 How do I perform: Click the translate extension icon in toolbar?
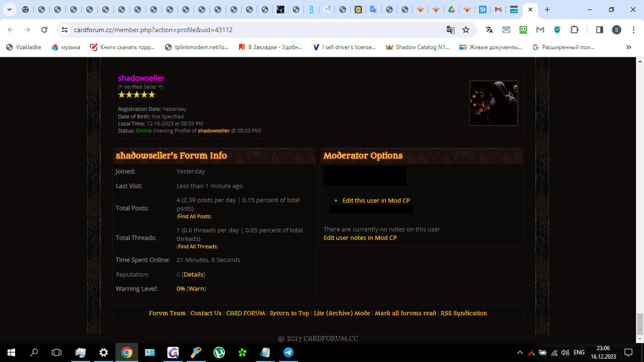(x=489, y=30)
